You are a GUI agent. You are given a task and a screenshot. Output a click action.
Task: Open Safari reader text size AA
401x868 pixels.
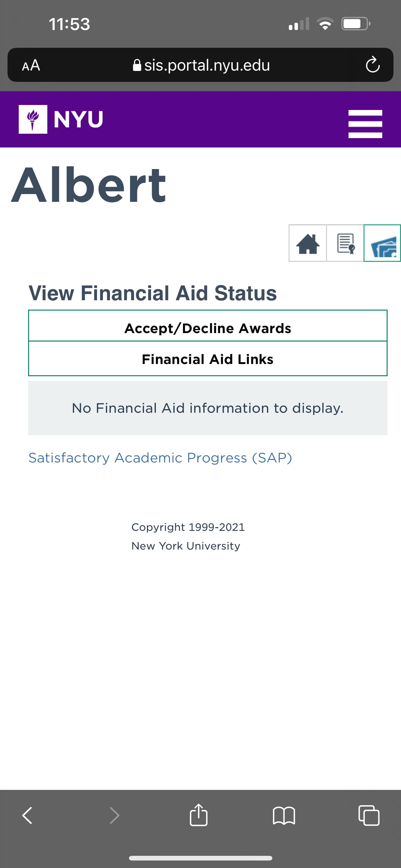[31, 65]
